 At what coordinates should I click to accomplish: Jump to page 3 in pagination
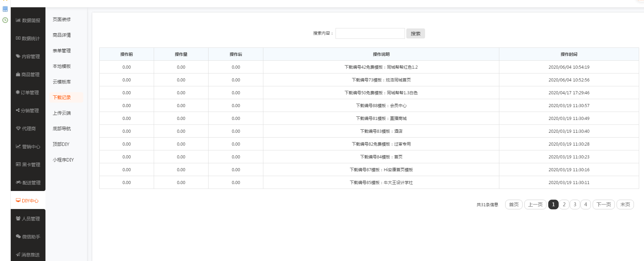pyautogui.click(x=575, y=205)
